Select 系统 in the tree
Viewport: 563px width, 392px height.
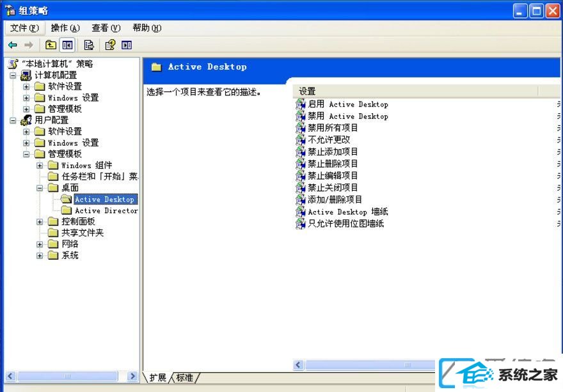pos(70,255)
